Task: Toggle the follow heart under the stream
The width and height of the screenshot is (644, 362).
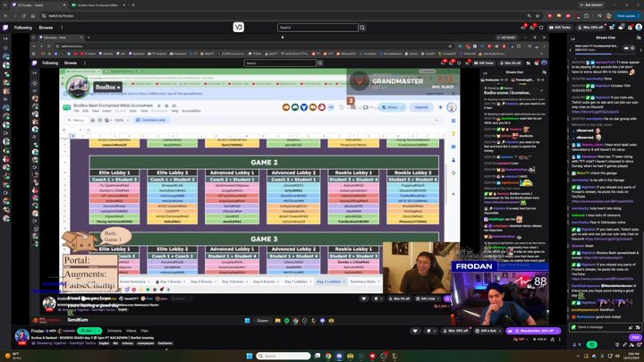Action: click(x=415, y=331)
